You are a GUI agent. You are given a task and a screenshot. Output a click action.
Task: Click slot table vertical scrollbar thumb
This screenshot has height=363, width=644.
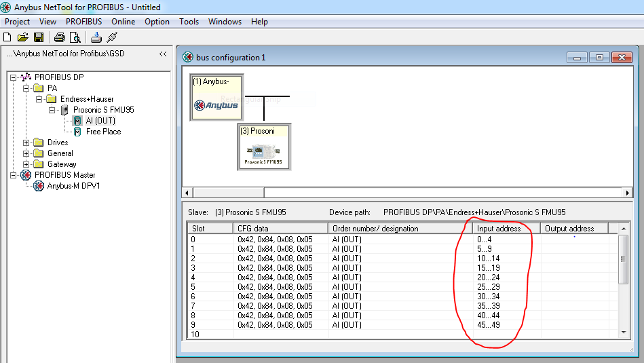tap(624, 259)
